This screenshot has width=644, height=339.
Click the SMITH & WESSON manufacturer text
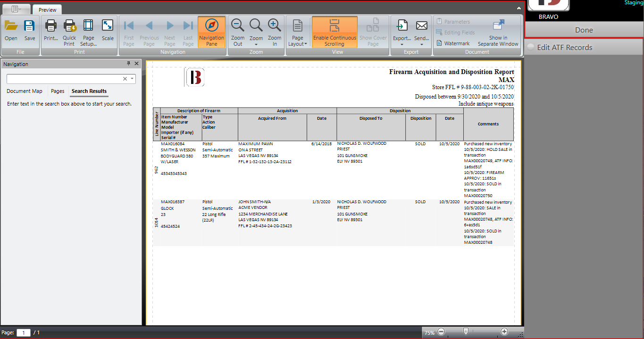click(178, 150)
